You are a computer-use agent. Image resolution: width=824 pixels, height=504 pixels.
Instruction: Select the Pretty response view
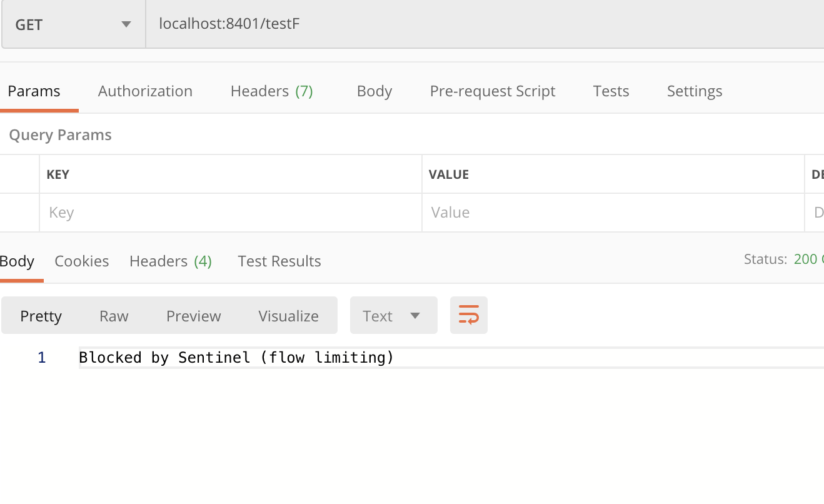pyautogui.click(x=41, y=316)
